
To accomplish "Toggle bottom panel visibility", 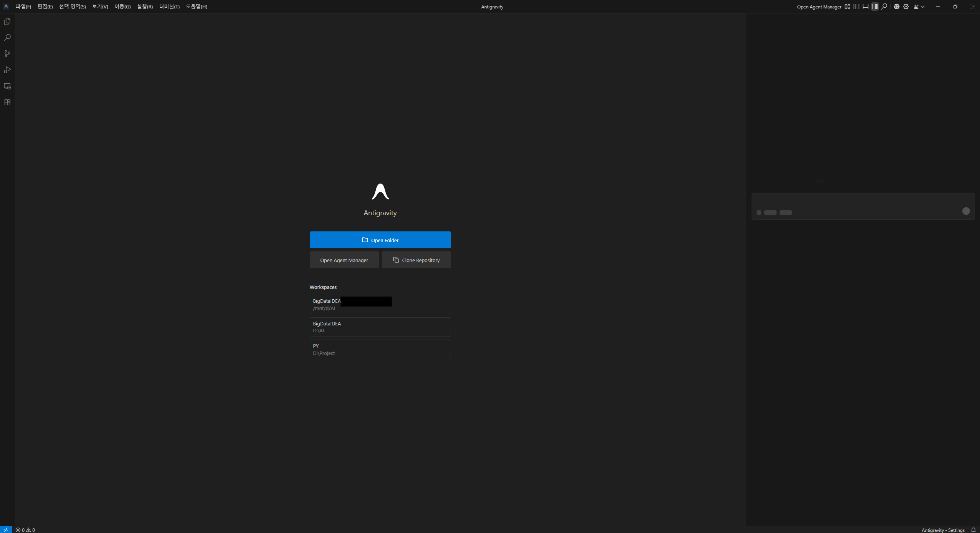I will click(x=865, y=7).
